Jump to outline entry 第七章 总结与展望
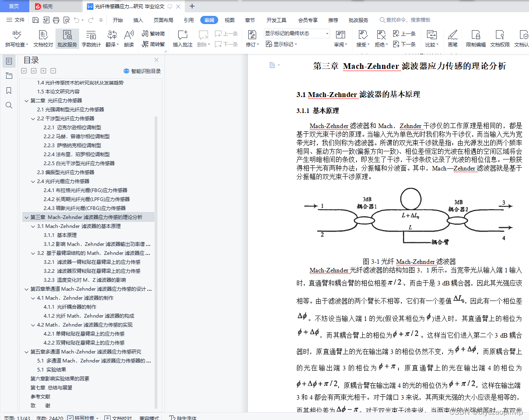 pyautogui.click(x=51, y=388)
